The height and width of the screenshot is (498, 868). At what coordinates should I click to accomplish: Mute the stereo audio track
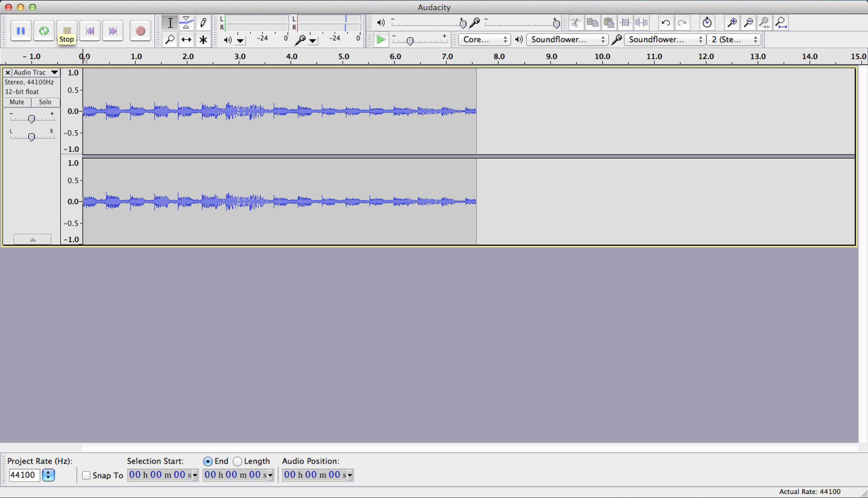[x=17, y=102]
